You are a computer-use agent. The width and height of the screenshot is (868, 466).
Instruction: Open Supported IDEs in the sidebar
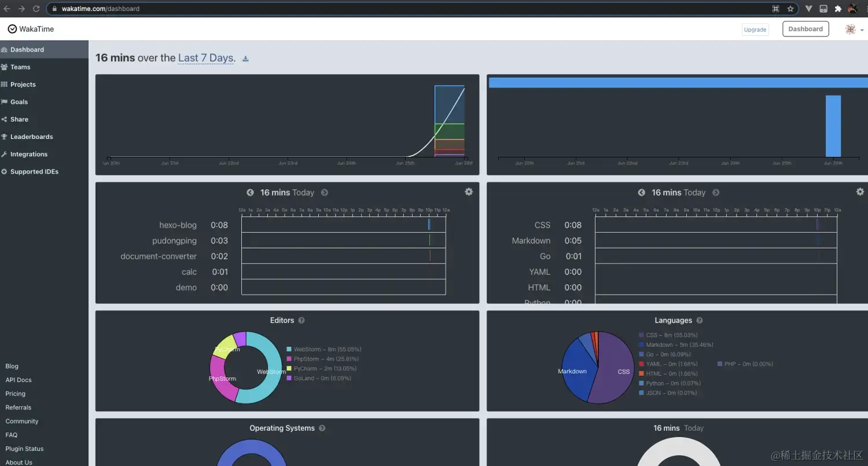44,171
